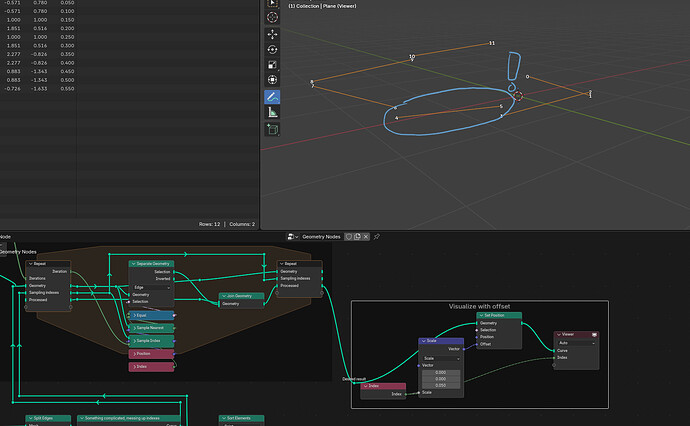The width and height of the screenshot is (690, 426).
Task: Open Scale operation dropdown in Scale node
Action: click(x=441, y=358)
